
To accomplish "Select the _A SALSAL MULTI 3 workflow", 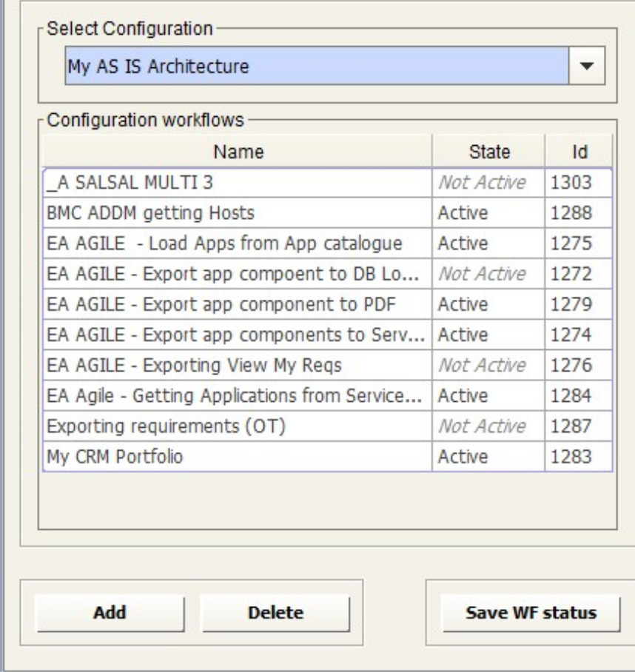I will pyautogui.click(x=238, y=184).
